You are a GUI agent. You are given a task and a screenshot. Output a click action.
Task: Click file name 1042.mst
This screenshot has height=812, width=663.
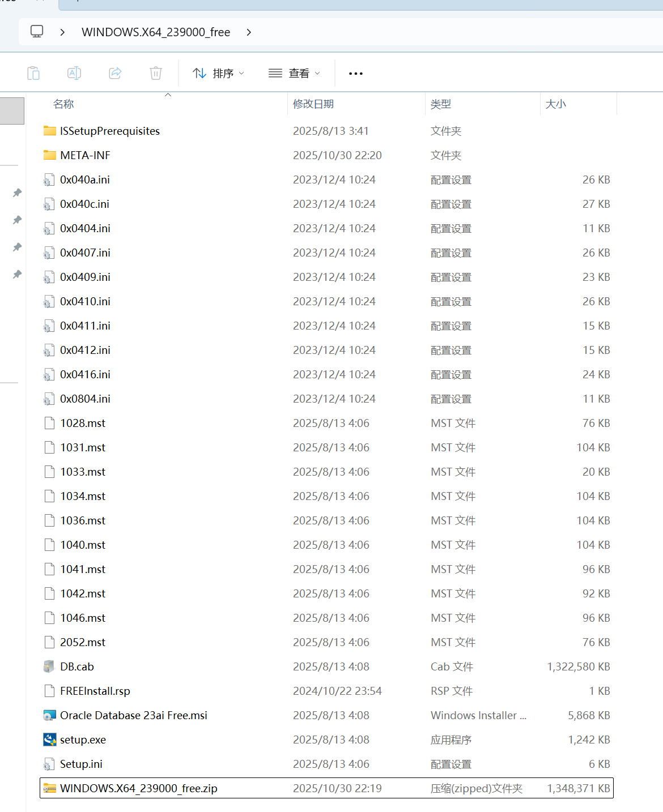(83, 593)
